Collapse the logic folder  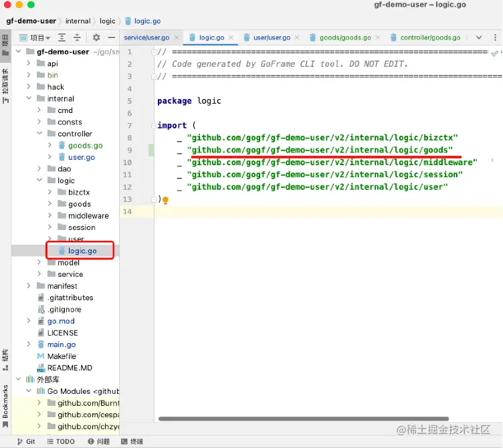pyautogui.click(x=39, y=181)
